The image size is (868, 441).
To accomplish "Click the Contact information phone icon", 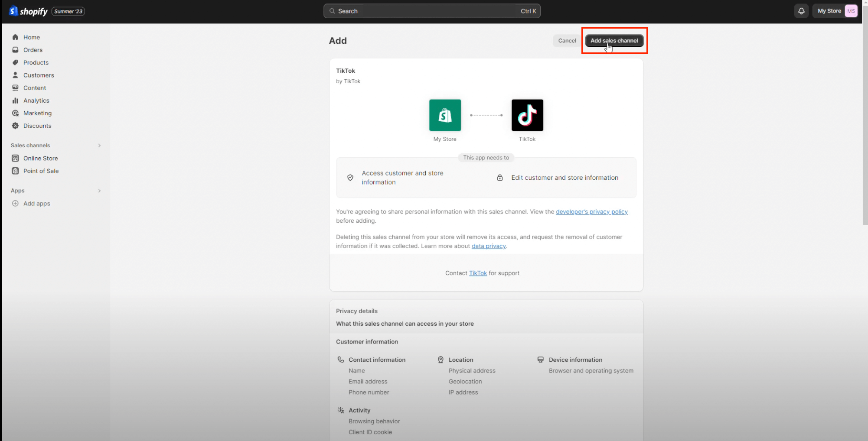I will pyautogui.click(x=341, y=360).
